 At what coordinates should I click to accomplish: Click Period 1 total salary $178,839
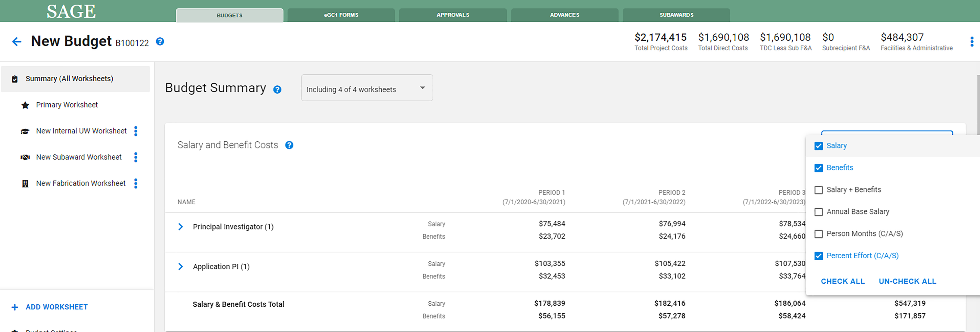pyautogui.click(x=550, y=304)
